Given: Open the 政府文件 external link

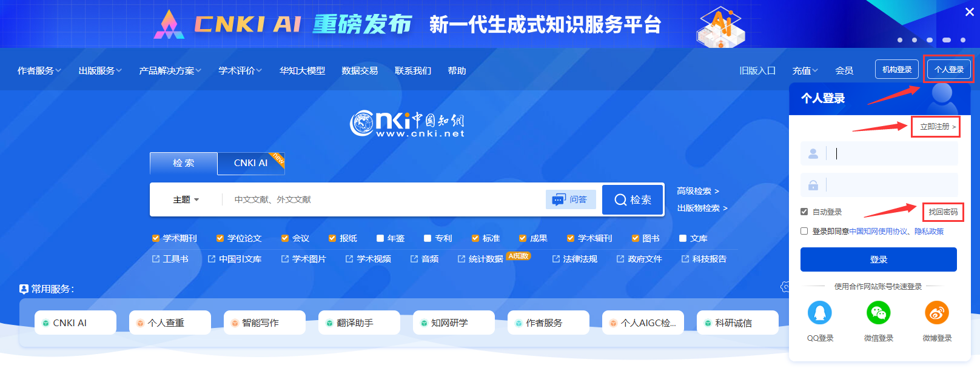Looking at the screenshot, I should point(639,259).
